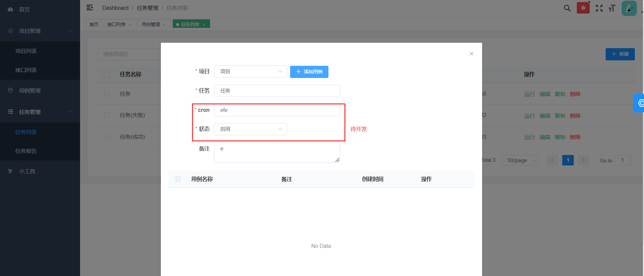The image size is (644, 276).
Task: Check the row checkbox for 任务
Action: tap(107, 94)
